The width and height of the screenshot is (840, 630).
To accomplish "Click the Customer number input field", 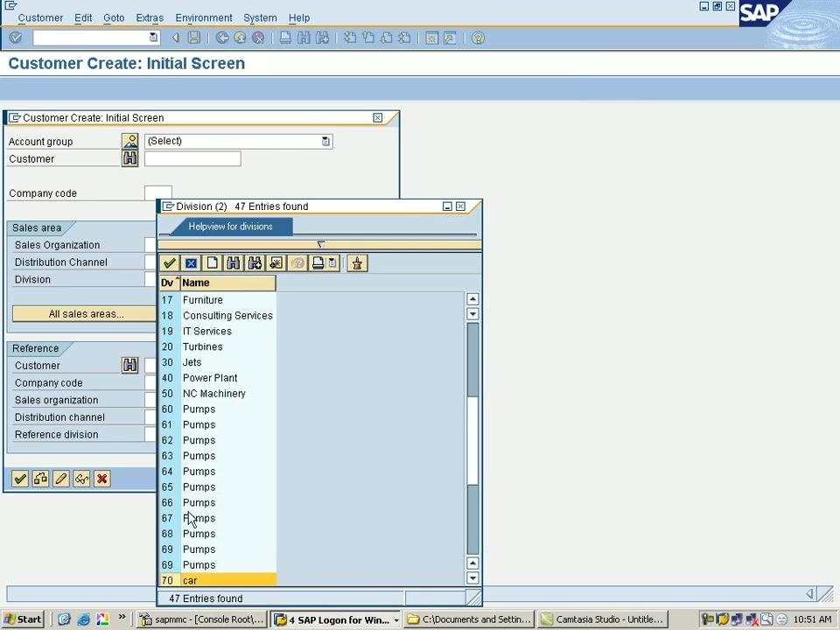I will 192,158.
